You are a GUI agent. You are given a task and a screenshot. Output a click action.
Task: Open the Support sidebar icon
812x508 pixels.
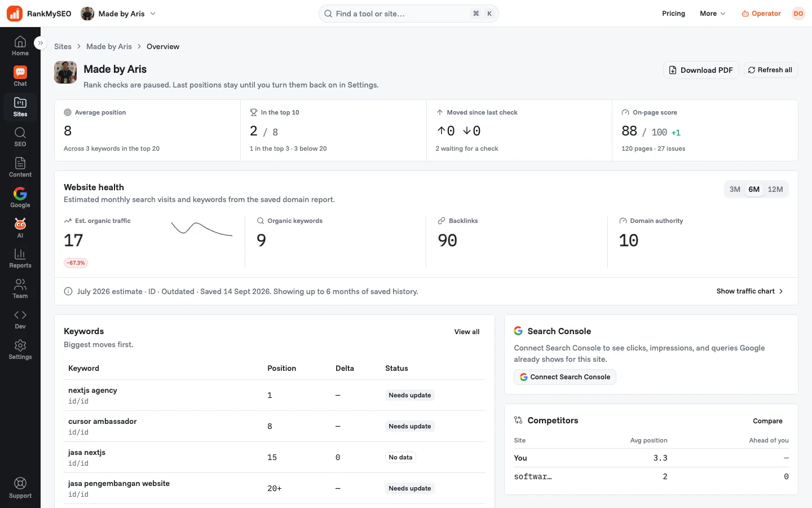tap(20, 488)
